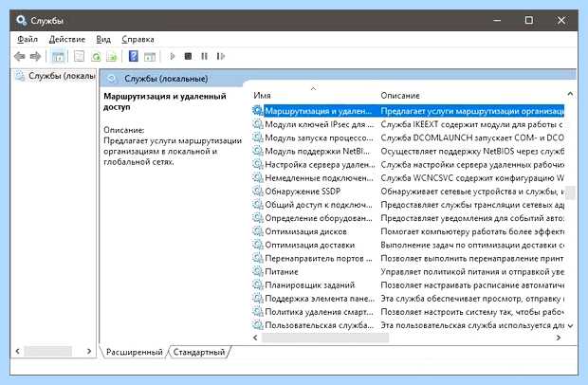Click gear icon next to Питание
This screenshot has width=588, height=385.
click(x=258, y=271)
